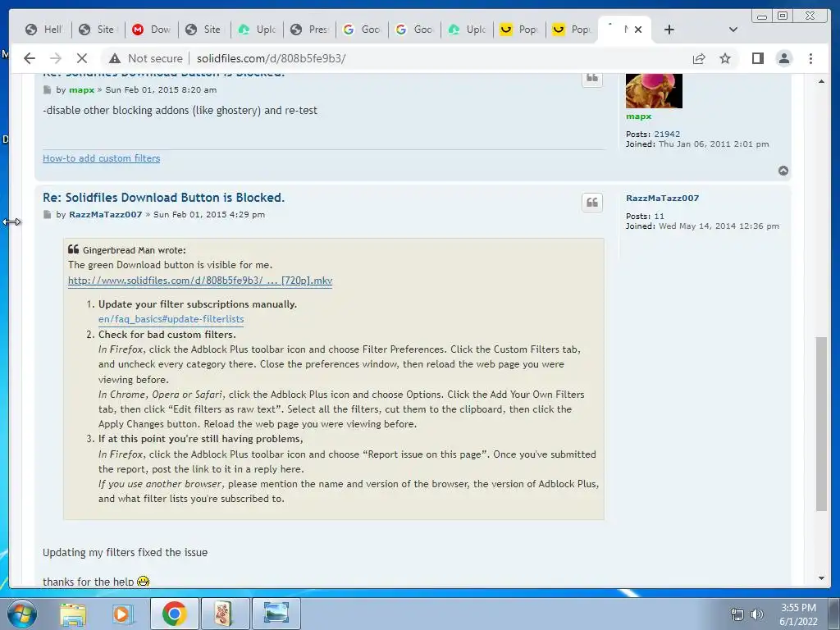Click the volume speaker tray icon

tap(756, 614)
